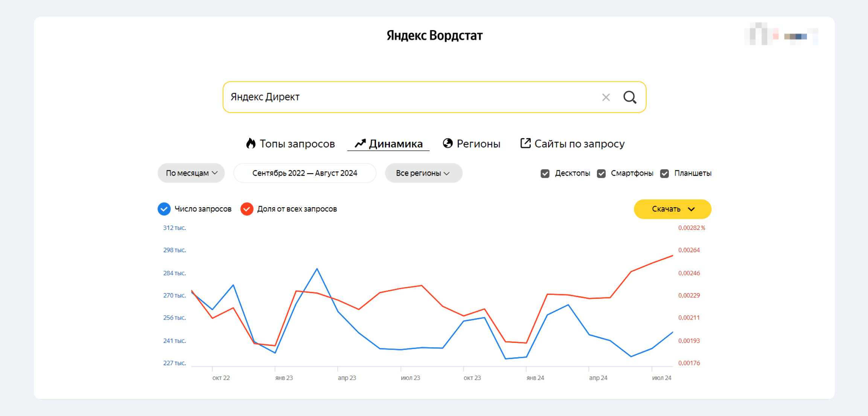The width and height of the screenshot is (868, 416).
Task: Click the globe icon beside Регионы
Action: point(448,144)
